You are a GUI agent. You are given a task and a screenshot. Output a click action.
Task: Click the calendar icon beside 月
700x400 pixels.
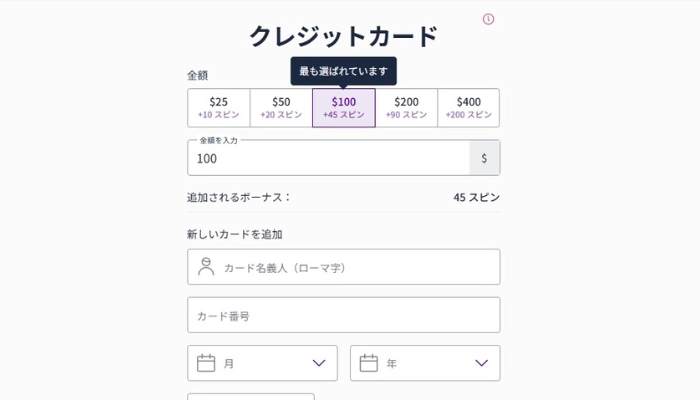pyautogui.click(x=206, y=363)
